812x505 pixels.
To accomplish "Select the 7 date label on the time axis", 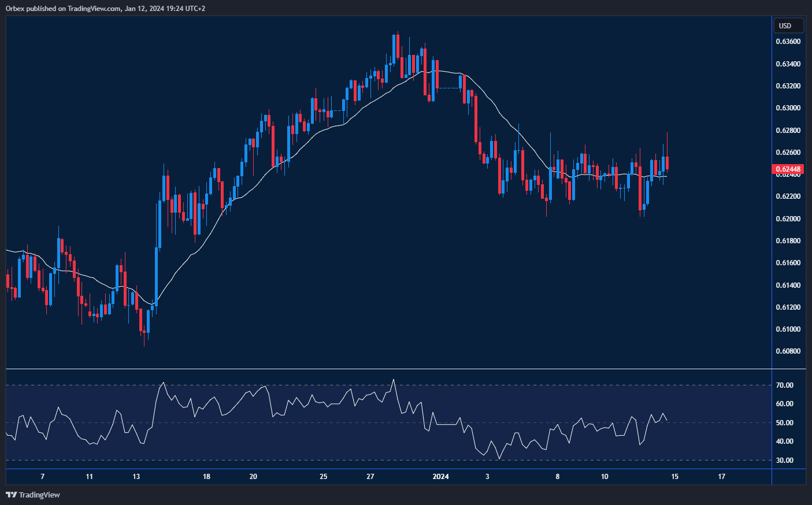I will pyautogui.click(x=42, y=477).
